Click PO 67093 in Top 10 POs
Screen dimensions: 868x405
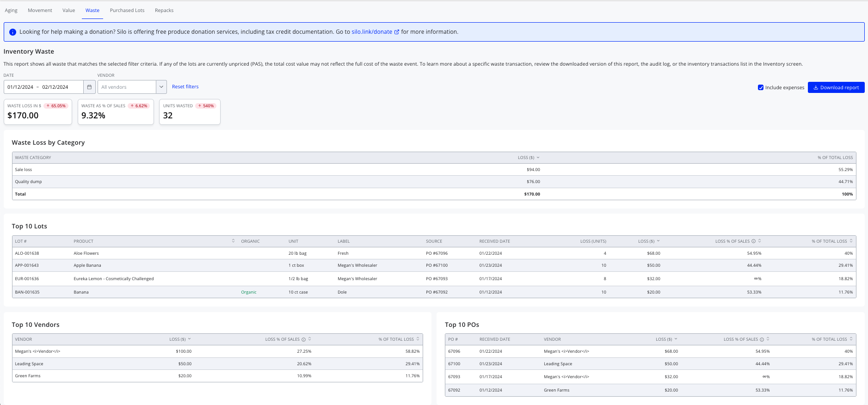454,377
